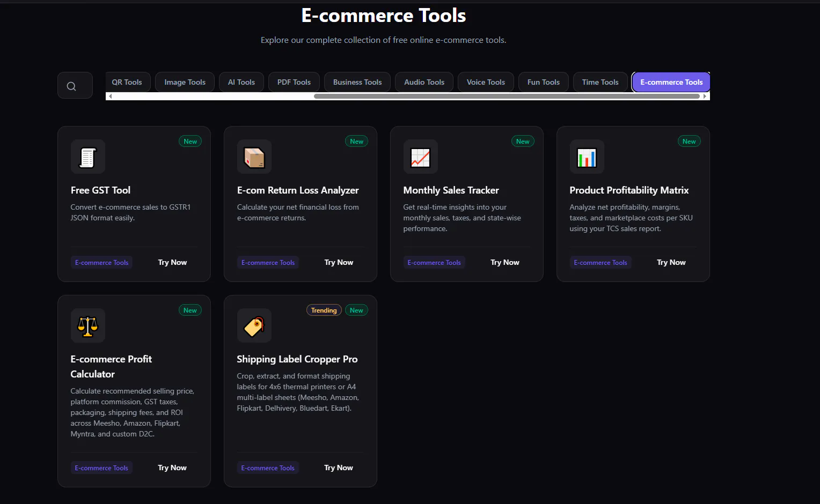Click the 'Explore our complete collection' subtitle text

click(x=384, y=40)
